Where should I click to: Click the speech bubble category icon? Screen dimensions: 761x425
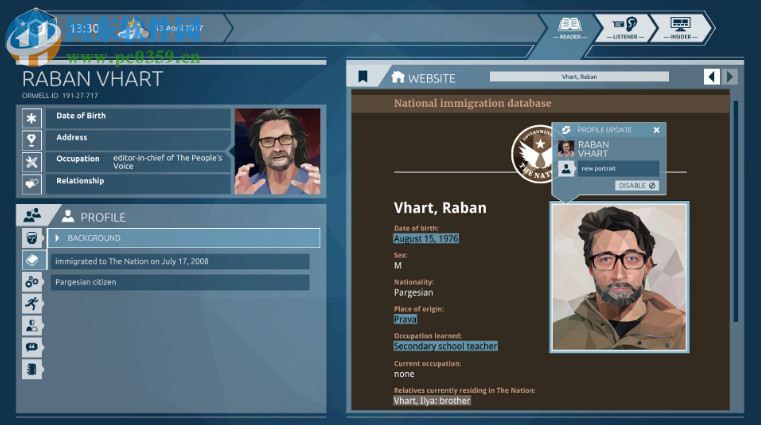32,347
